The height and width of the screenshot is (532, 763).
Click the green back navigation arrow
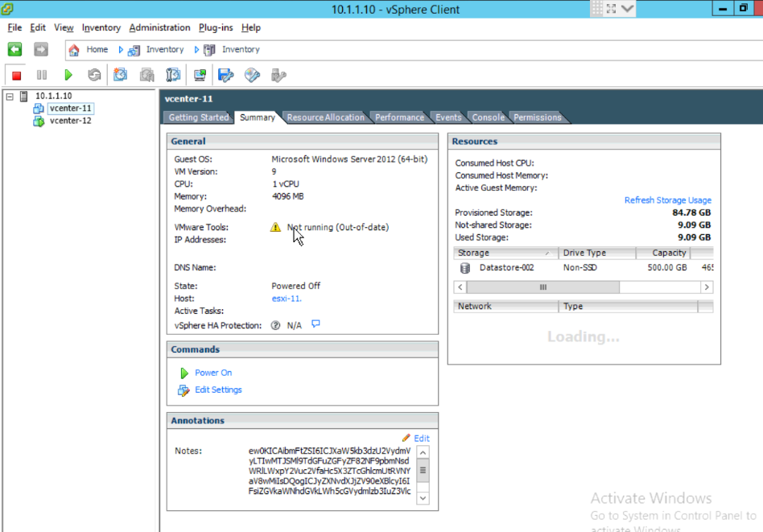click(14, 49)
